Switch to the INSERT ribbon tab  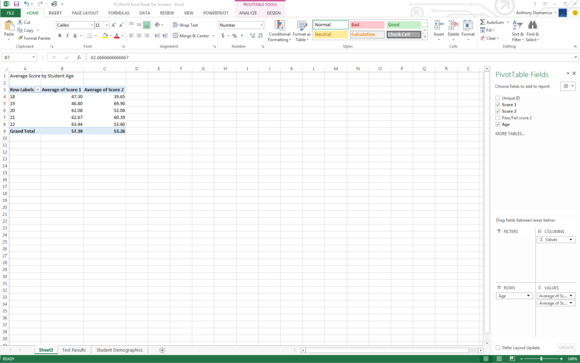coord(55,13)
